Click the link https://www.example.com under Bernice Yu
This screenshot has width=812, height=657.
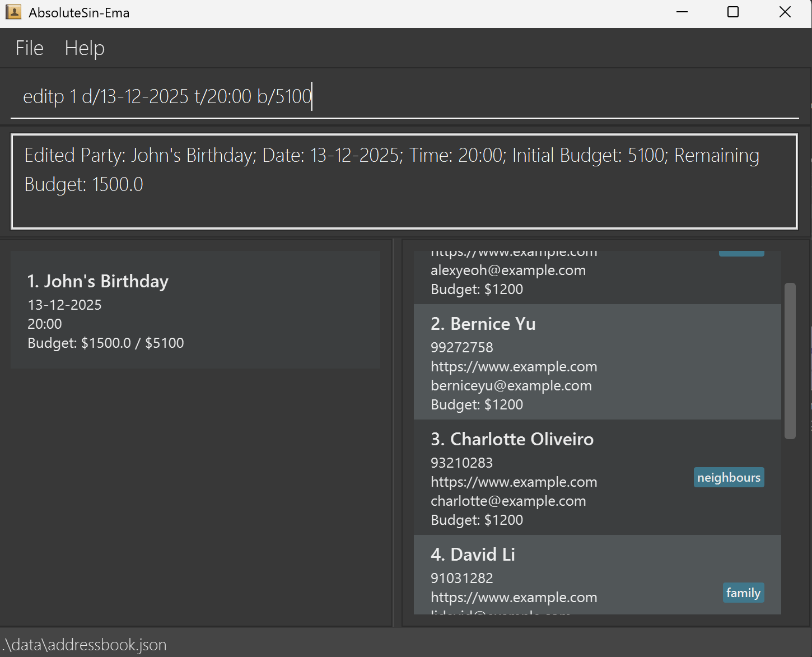coord(514,366)
